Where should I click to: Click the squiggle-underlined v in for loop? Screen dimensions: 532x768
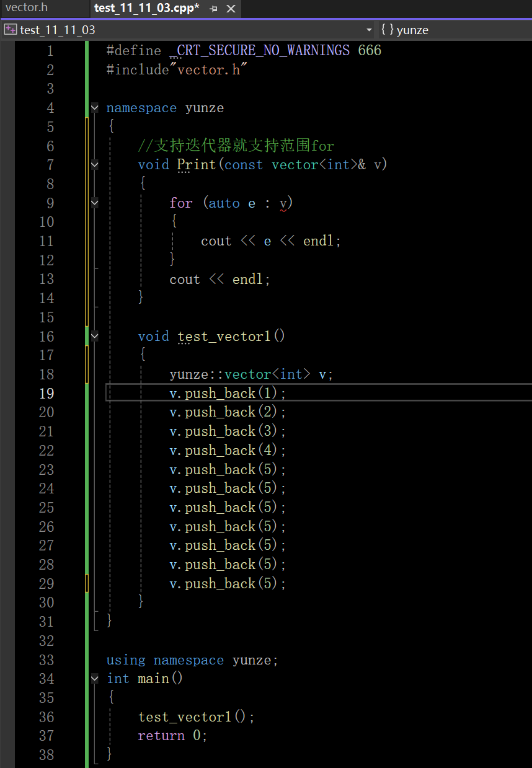tap(283, 203)
